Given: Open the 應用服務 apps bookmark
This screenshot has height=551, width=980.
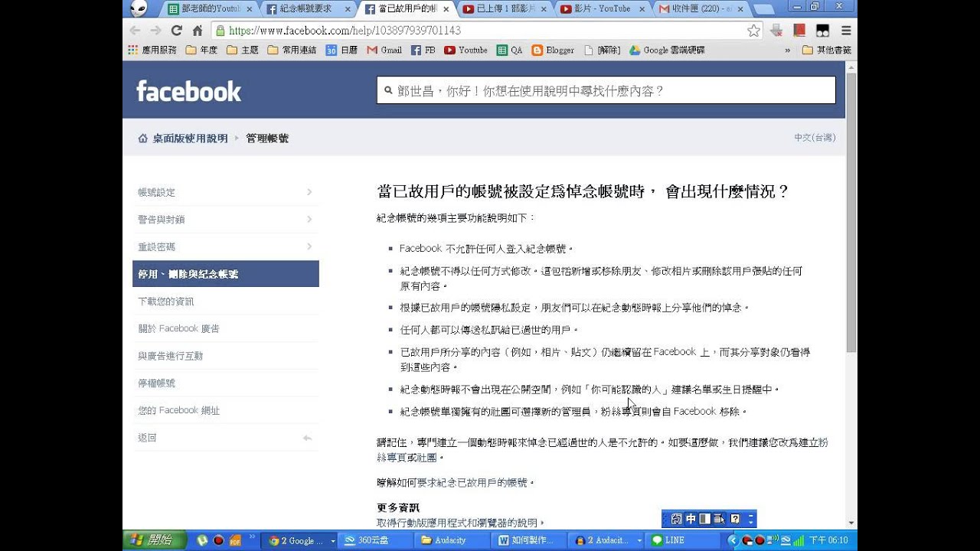Looking at the screenshot, I should [152, 50].
